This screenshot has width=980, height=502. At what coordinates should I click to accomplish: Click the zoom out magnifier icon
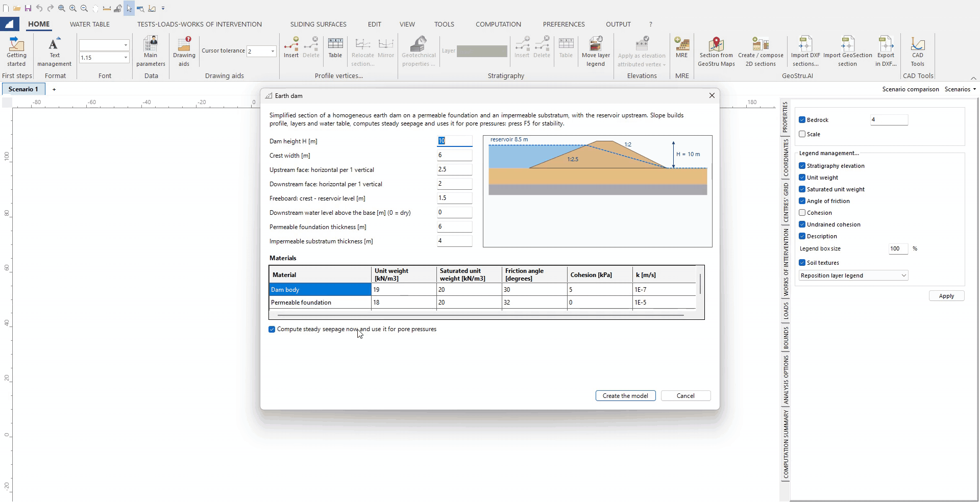point(84,8)
